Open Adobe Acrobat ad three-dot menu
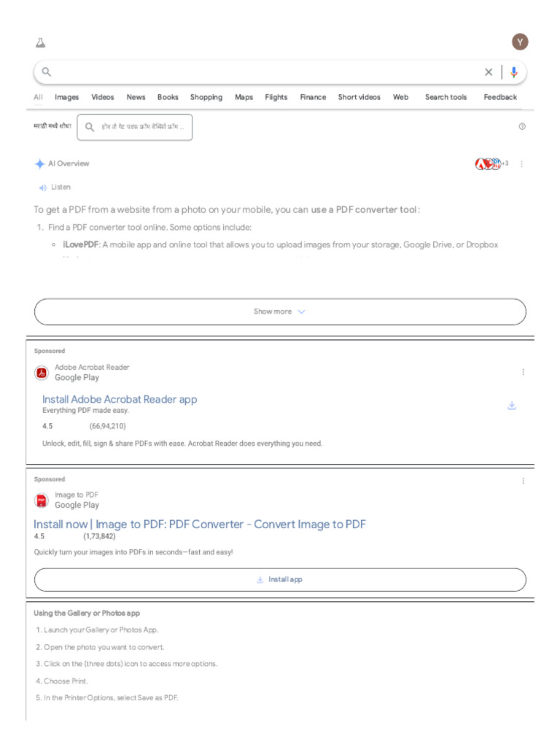The height and width of the screenshot is (747, 560). point(523,372)
